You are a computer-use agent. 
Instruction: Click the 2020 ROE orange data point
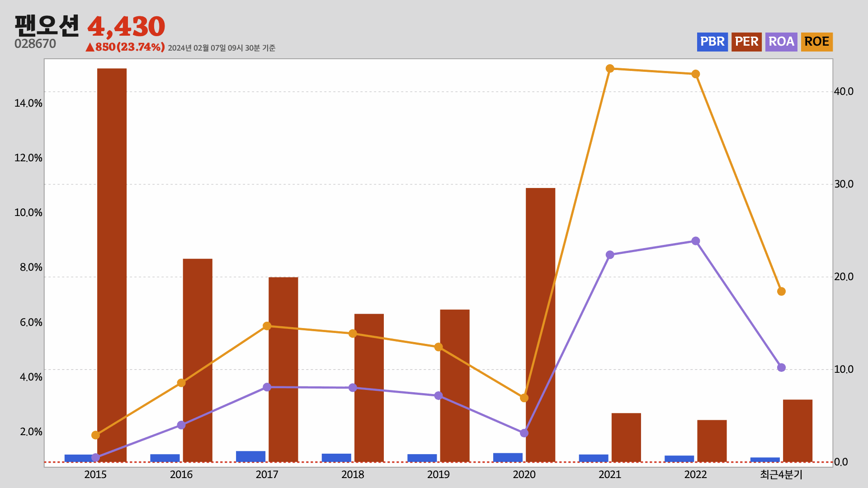524,398
